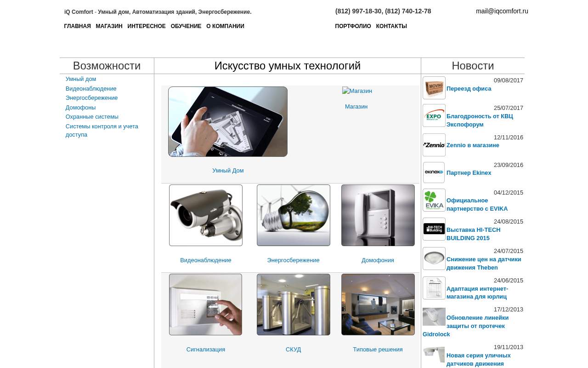Click the mail@iqcomfort.ru email address
The height and width of the screenshot is (368, 588).
click(x=502, y=11)
